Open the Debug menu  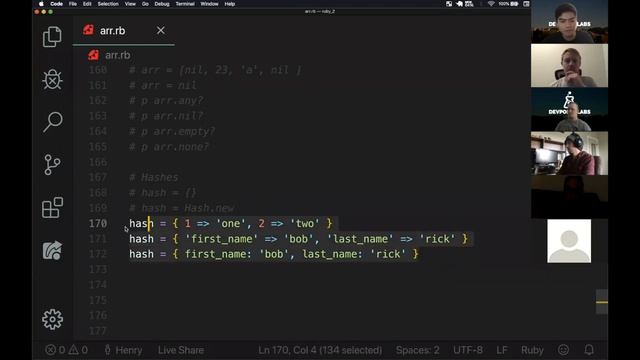(x=162, y=4)
